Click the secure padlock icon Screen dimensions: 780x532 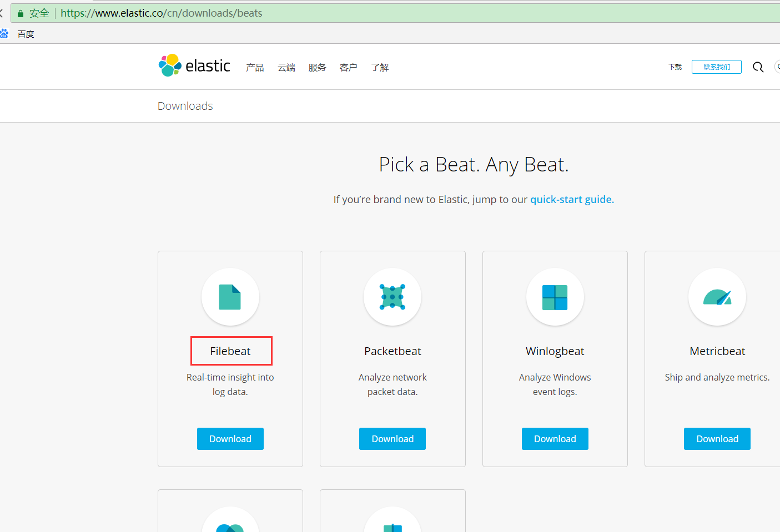coord(21,13)
